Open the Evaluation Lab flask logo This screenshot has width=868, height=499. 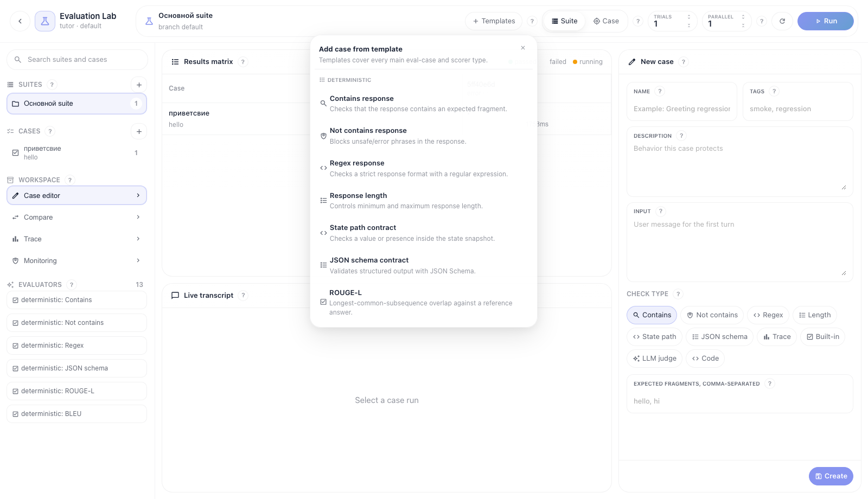pos(45,21)
